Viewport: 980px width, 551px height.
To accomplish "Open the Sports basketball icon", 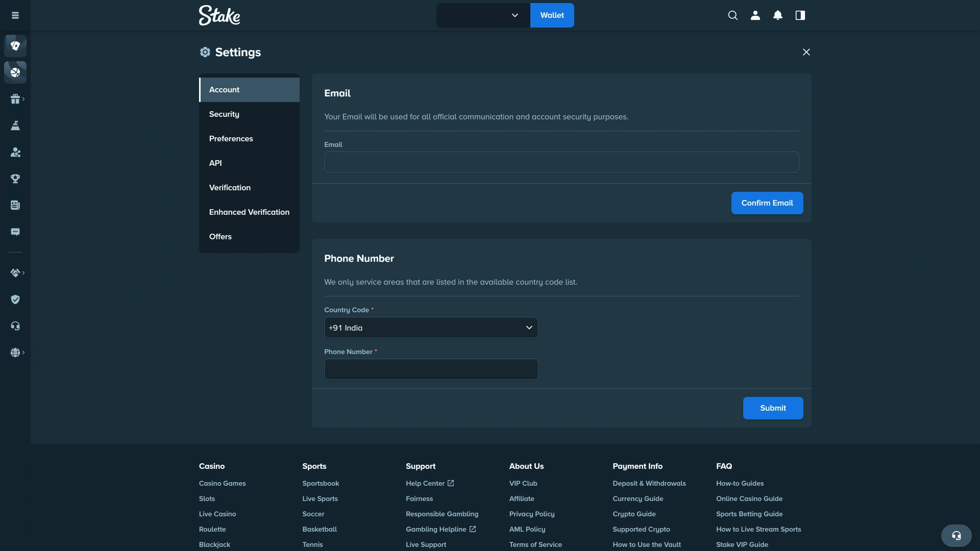I will click(15, 72).
